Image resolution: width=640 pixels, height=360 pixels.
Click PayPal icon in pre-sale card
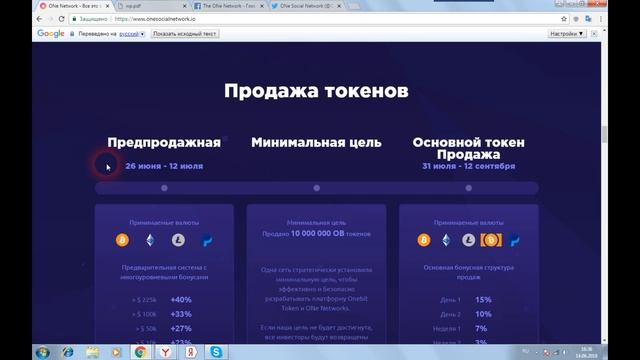click(207, 240)
